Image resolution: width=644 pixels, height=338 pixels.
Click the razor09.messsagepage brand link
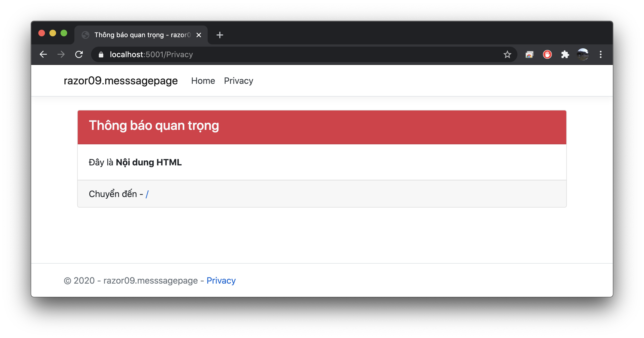coord(120,81)
